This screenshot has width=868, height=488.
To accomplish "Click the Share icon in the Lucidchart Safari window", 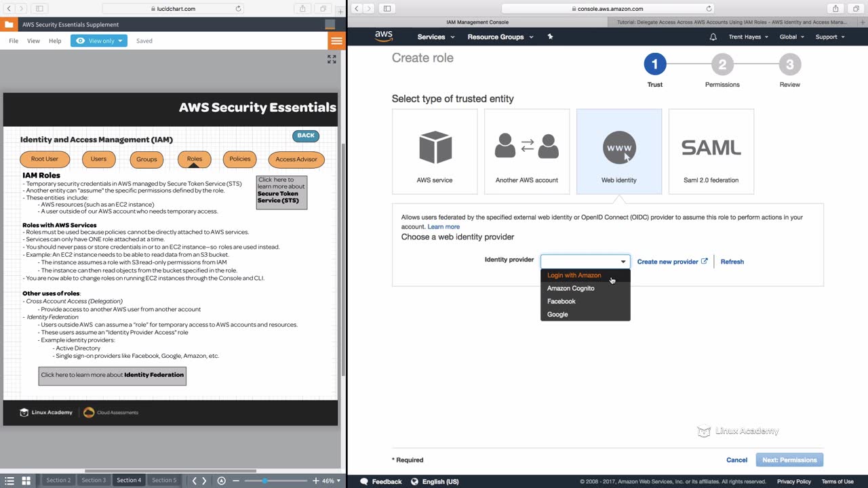I will click(302, 9).
